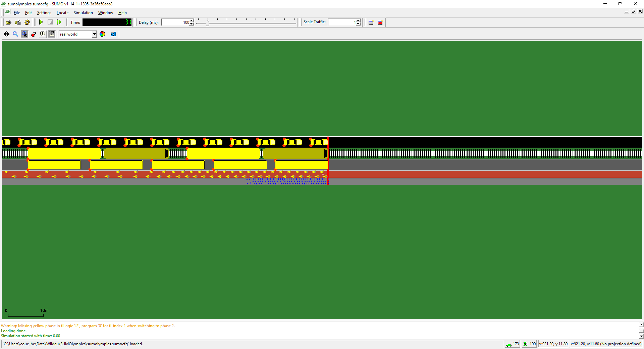This screenshot has width=644, height=349.
Task: Toggle the tooltips speech-bubble button
Action: [43, 34]
